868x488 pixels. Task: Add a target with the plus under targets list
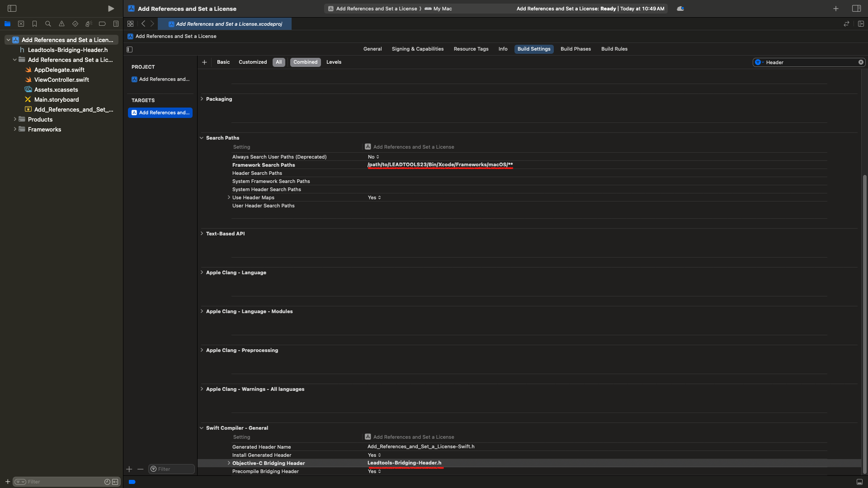pos(129,469)
